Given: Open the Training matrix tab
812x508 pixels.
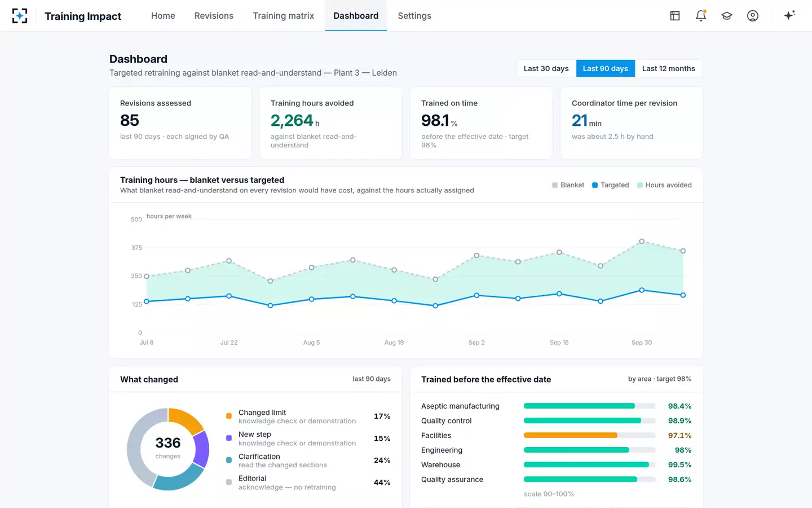Looking at the screenshot, I should point(283,16).
